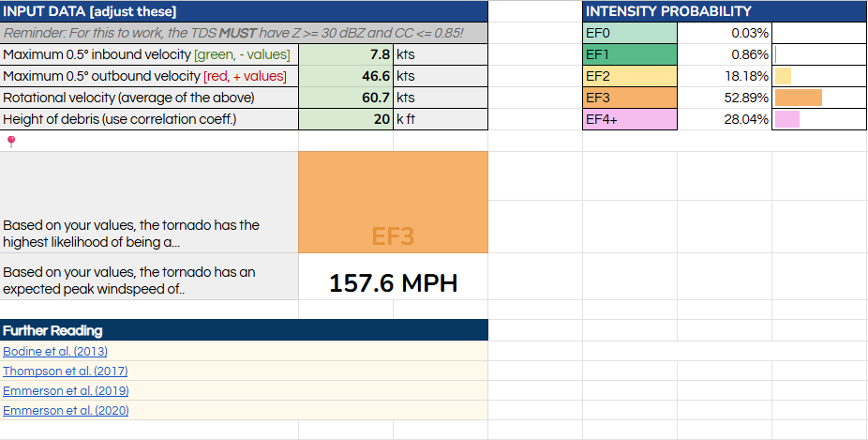
Task: Click the INTENSITY PROBABILITY header
Action: 725,11
